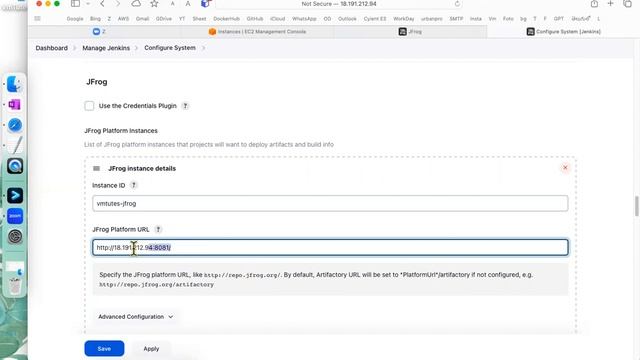Open Finder from the Dock
This screenshot has width=640, height=360.
point(15,84)
